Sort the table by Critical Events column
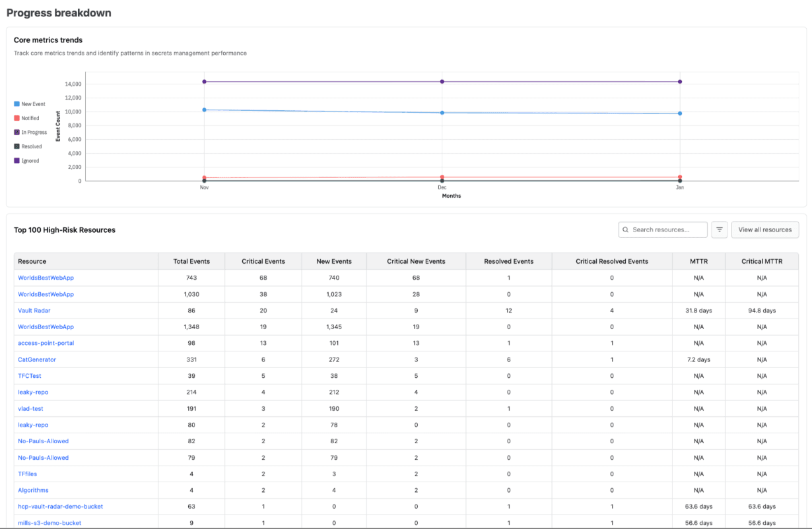812x529 pixels. point(262,261)
